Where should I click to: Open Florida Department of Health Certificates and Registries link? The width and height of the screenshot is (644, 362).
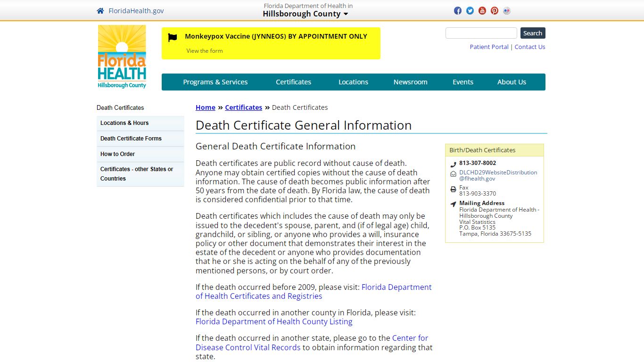(314, 292)
